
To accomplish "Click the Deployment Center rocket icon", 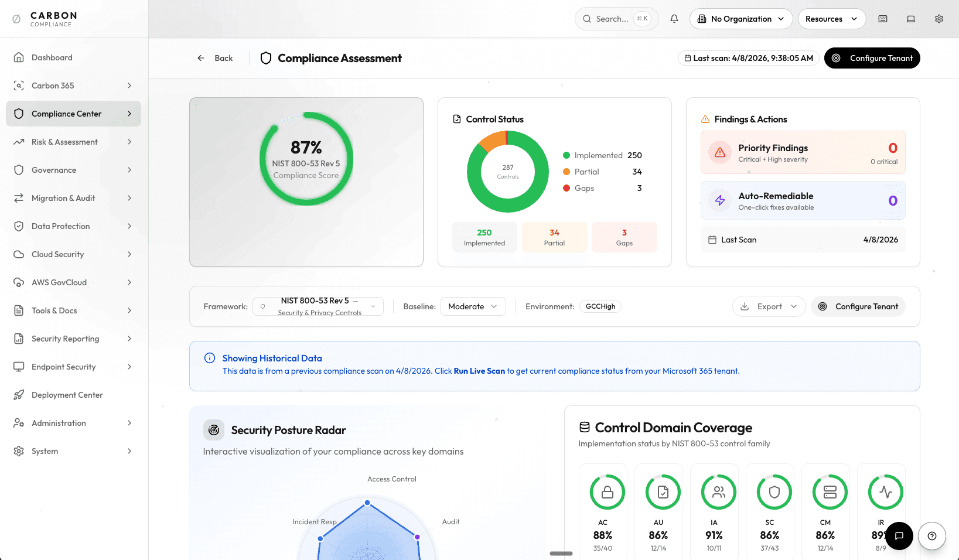I will click(19, 395).
